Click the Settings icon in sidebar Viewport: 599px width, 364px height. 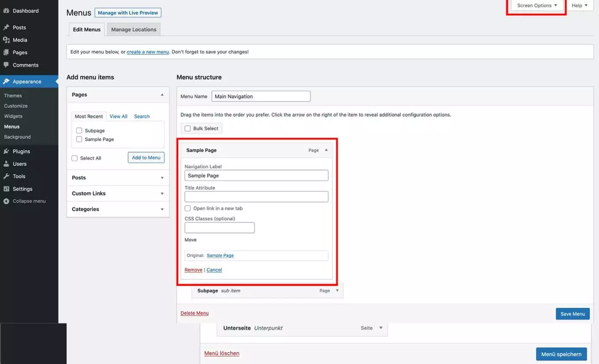(x=6, y=189)
